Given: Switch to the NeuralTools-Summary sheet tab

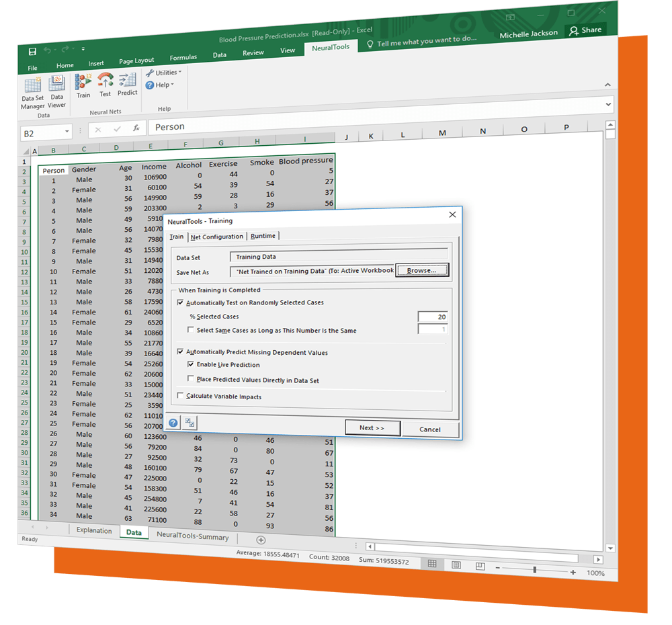Looking at the screenshot, I should coord(192,536).
